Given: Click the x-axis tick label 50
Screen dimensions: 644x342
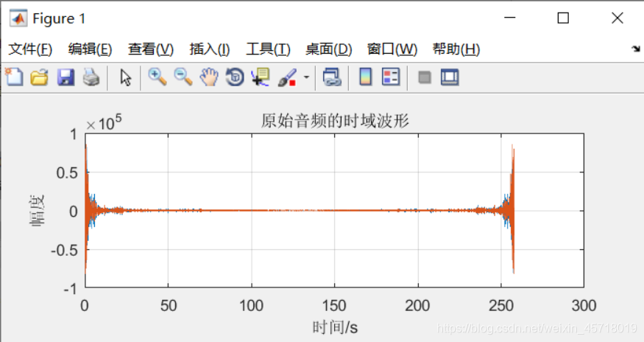Looking at the screenshot, I should pos(168,306).
